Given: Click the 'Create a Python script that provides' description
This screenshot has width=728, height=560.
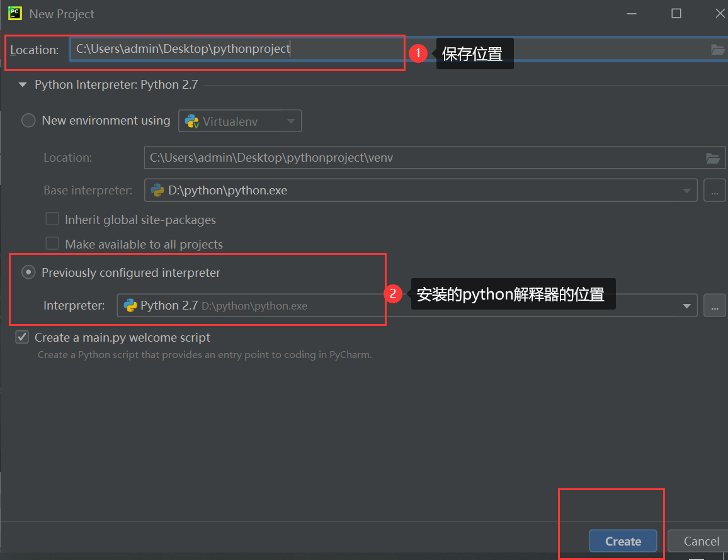Looking at the screenshot, I should pos(205,354).
